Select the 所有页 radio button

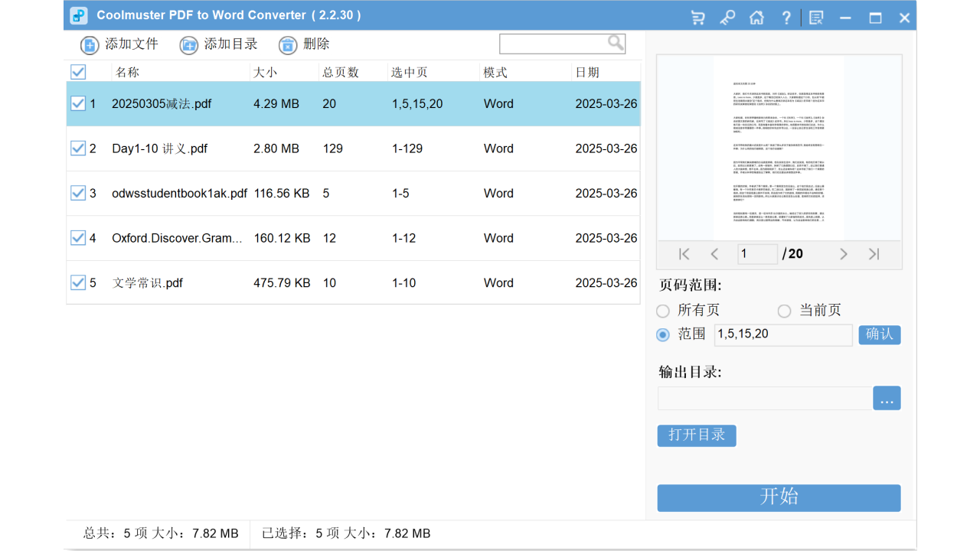pyautogui.click(x=662, y=311)
